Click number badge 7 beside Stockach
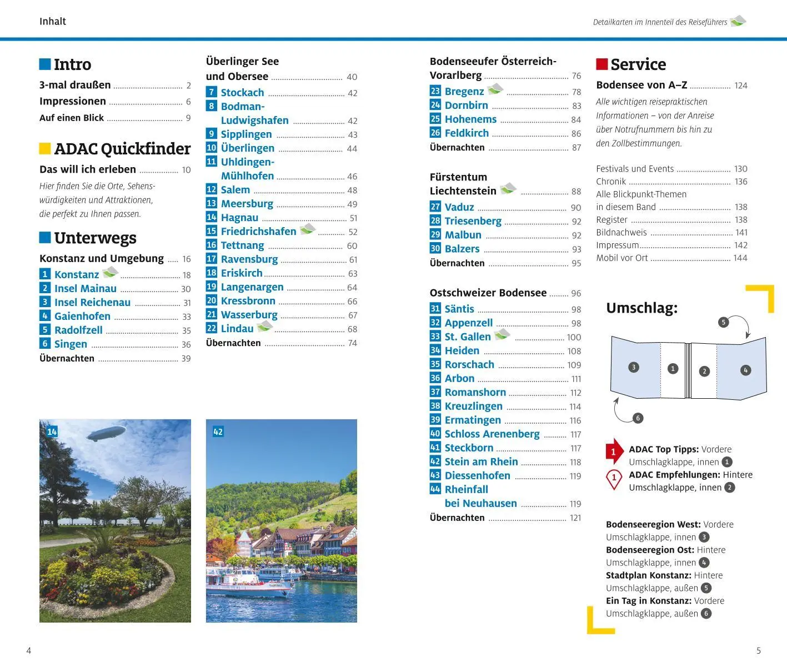 point(212,92)
